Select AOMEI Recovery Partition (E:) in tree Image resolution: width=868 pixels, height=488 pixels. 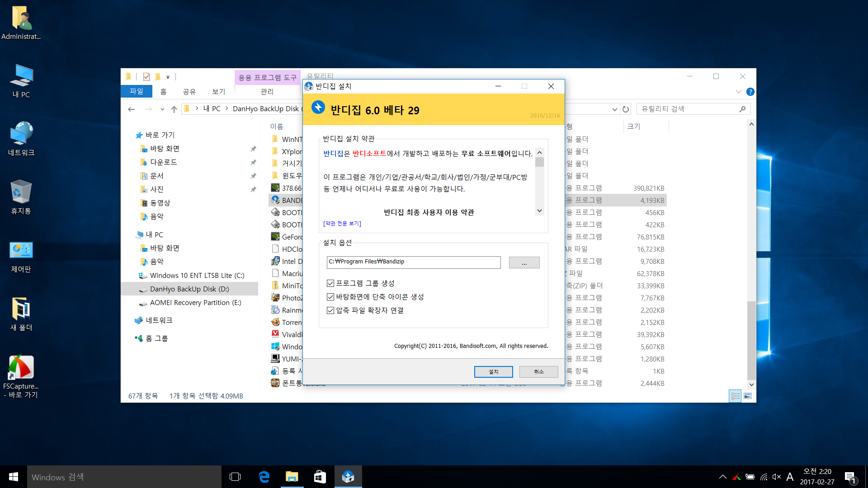click(x=196, y=303)
